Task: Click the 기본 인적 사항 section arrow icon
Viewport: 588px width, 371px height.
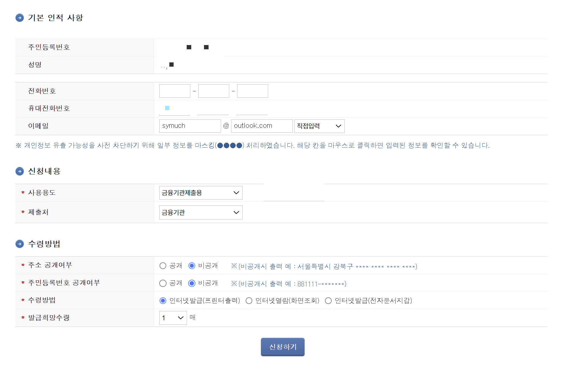Action: pos(19,18)
